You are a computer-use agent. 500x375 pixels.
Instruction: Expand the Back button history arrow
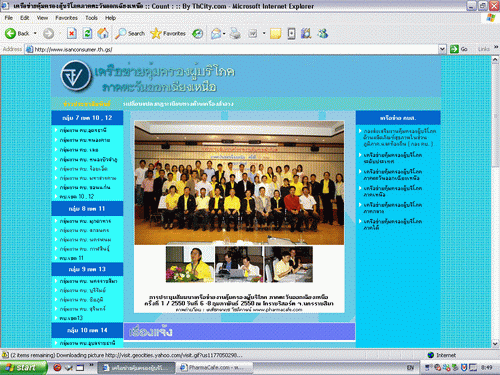[35, 33]
